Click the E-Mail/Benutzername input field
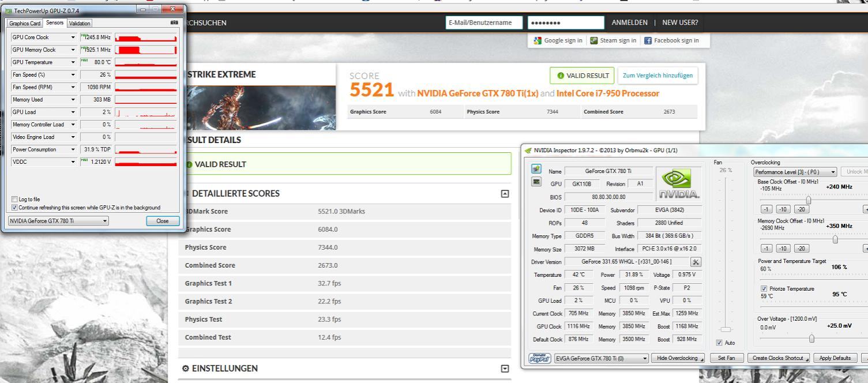 (483, 22)
